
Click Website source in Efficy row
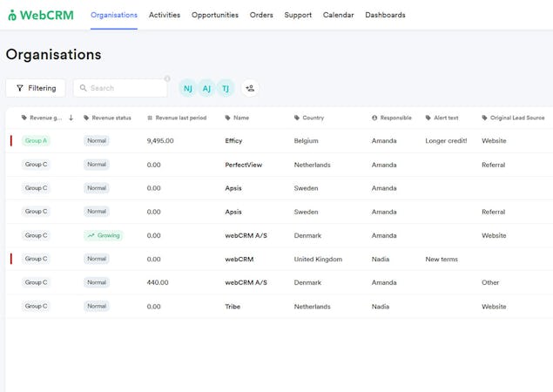click(494, 141)
